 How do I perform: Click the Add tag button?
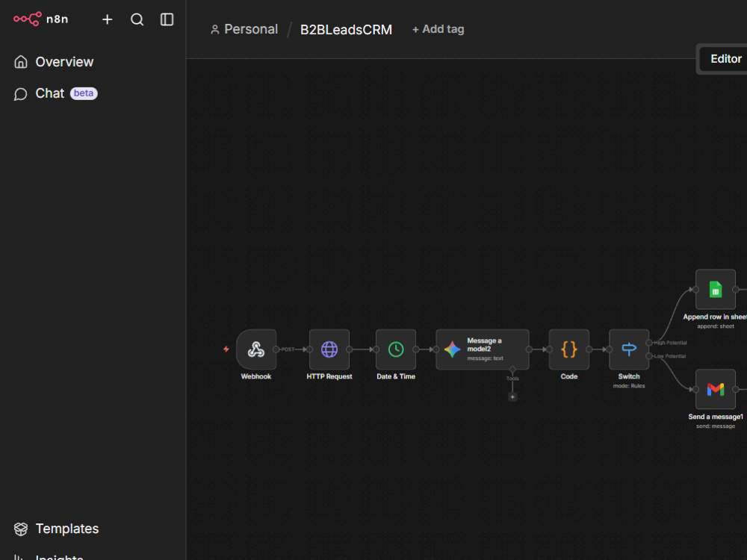click(x=438, y=30)
